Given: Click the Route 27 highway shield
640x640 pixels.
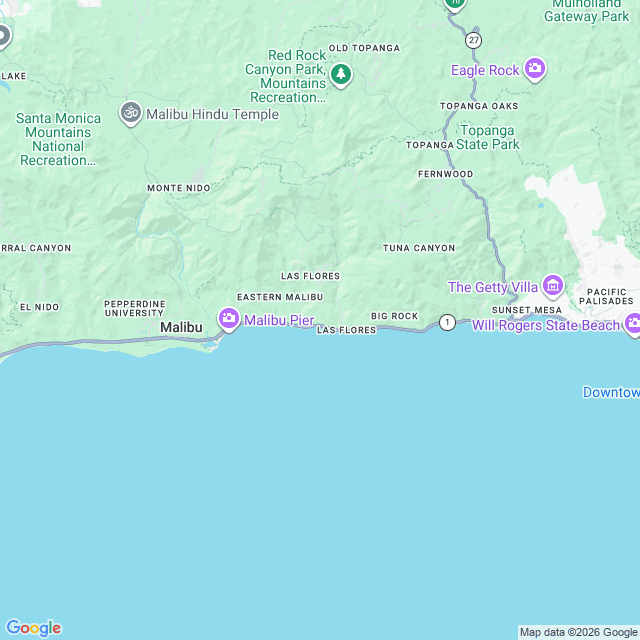Looking at the screenshot, I should point(473,40).
